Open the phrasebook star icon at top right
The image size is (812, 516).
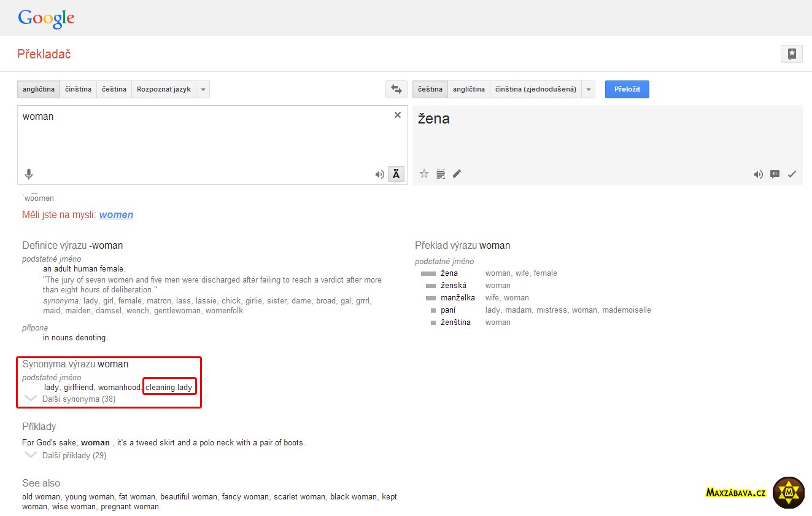[792, 53]
